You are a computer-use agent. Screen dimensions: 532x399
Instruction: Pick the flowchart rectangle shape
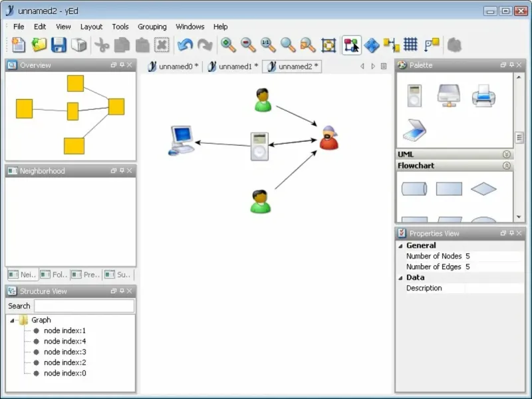pyautogui.click(x=449, y=189)
